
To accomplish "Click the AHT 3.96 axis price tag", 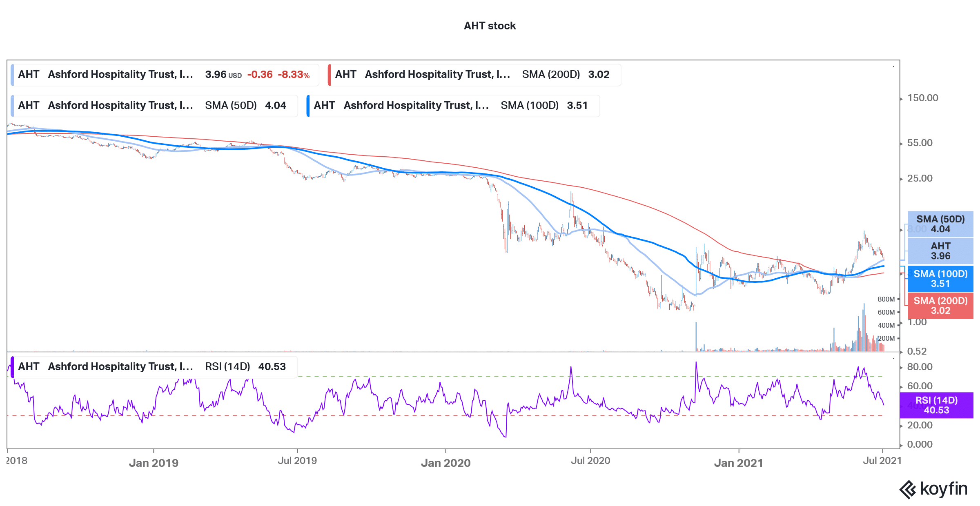I will pos(940,251).
